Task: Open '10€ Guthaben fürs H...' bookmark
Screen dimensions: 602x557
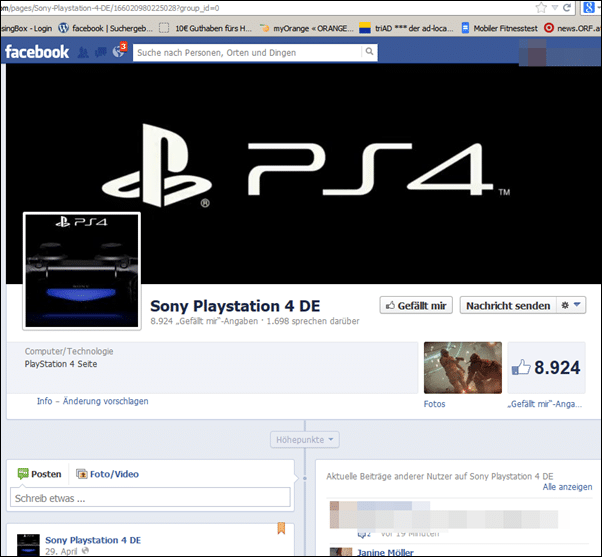Action: pos(206,28)
